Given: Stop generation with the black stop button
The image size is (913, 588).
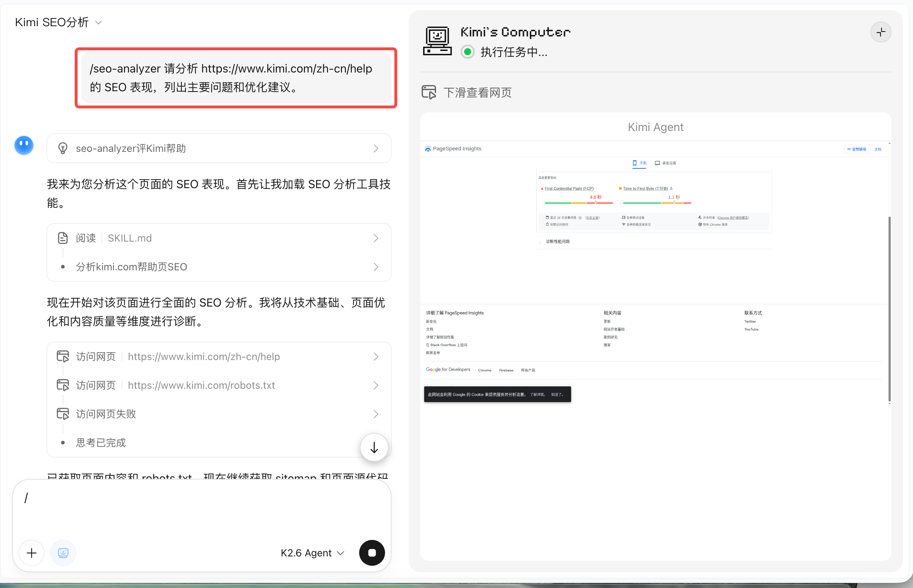Looking at the screenshot, I should tap(372, 552).
